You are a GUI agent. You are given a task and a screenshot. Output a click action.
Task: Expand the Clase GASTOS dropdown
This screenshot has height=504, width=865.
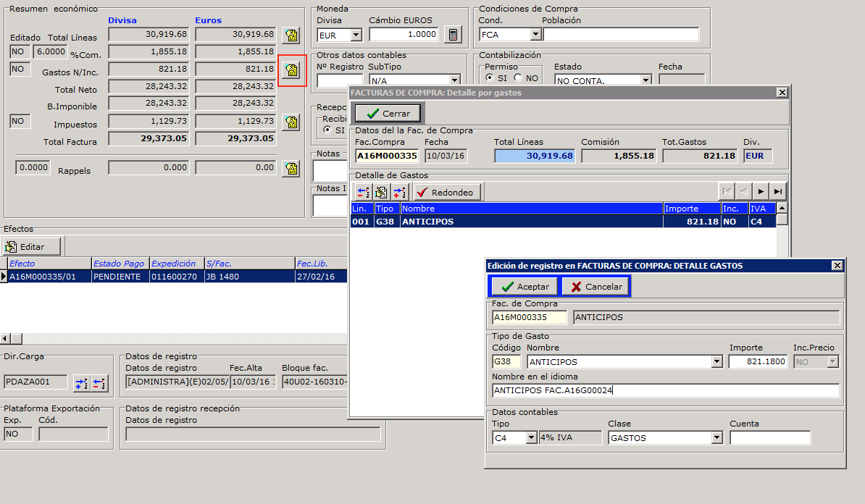click(717, 438)
